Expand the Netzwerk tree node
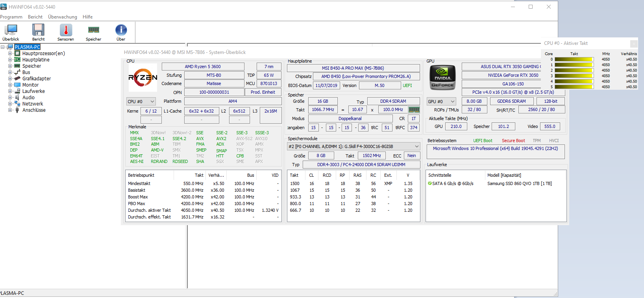The image size is (644, 298). [x=10, y=104]
